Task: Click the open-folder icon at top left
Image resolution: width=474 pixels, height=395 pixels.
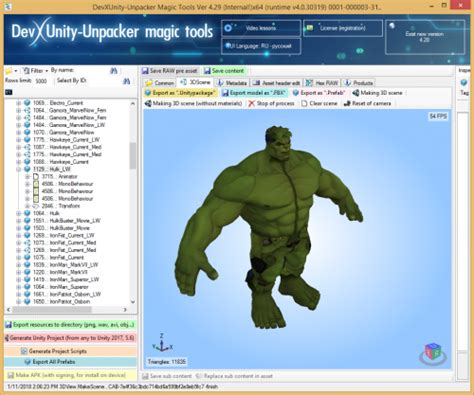Action: [8, 71]
